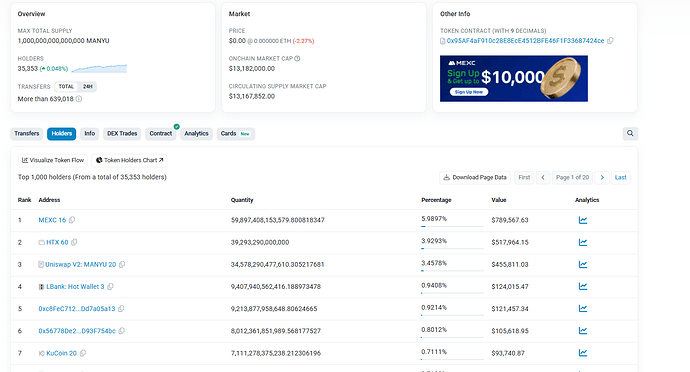Open the Analytics tab
The height and width of the screenshot is (372, 690).
tap(196, 133)
